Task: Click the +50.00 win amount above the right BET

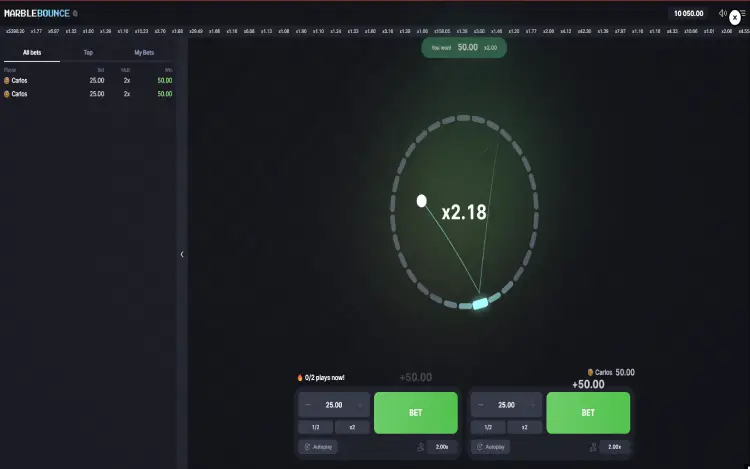Action: pyautogui.click(x=588, y=384)
